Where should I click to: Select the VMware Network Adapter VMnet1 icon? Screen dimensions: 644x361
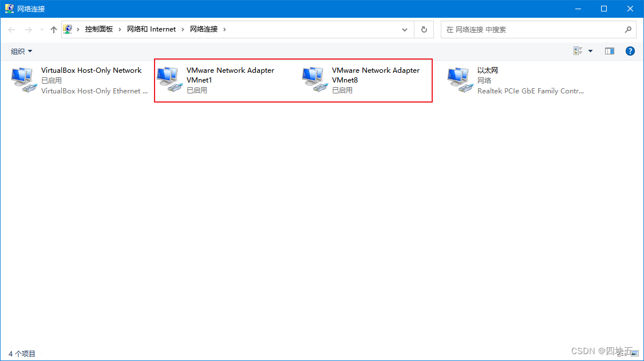(x=169, y=80)
